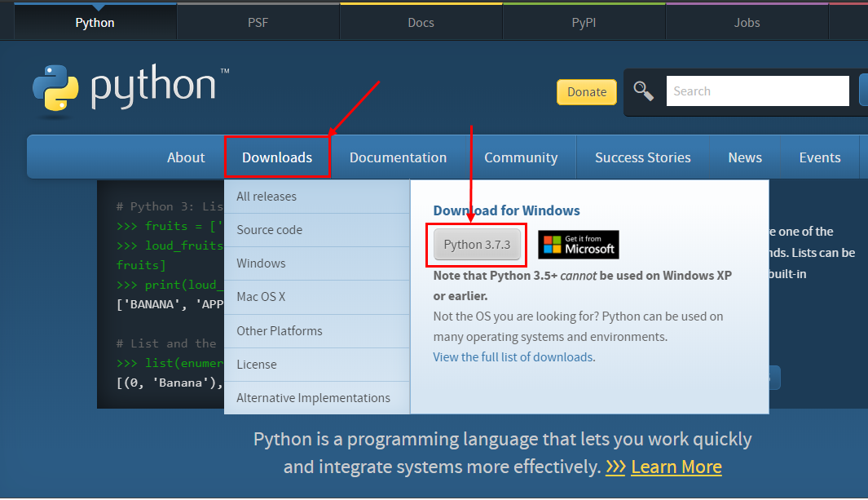This screenshot has height=500, width=868.
Task: Open the Documentation menu
Action: [x=398, y=157]
